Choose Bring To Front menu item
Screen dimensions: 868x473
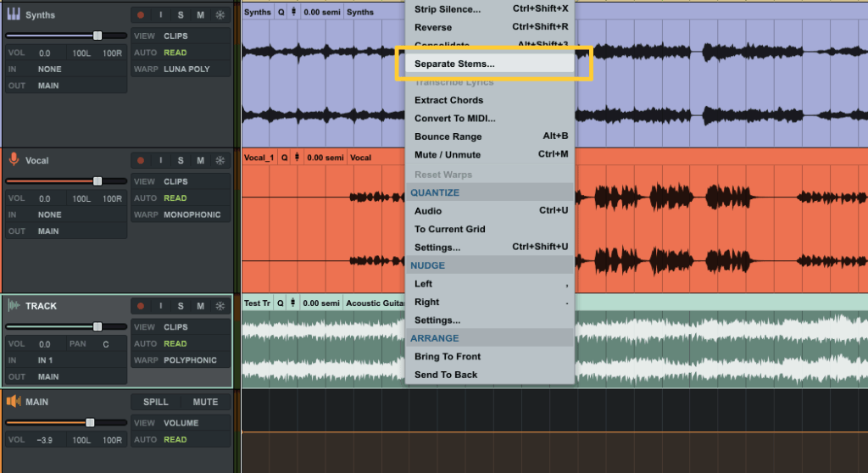(x=489, y=357)
